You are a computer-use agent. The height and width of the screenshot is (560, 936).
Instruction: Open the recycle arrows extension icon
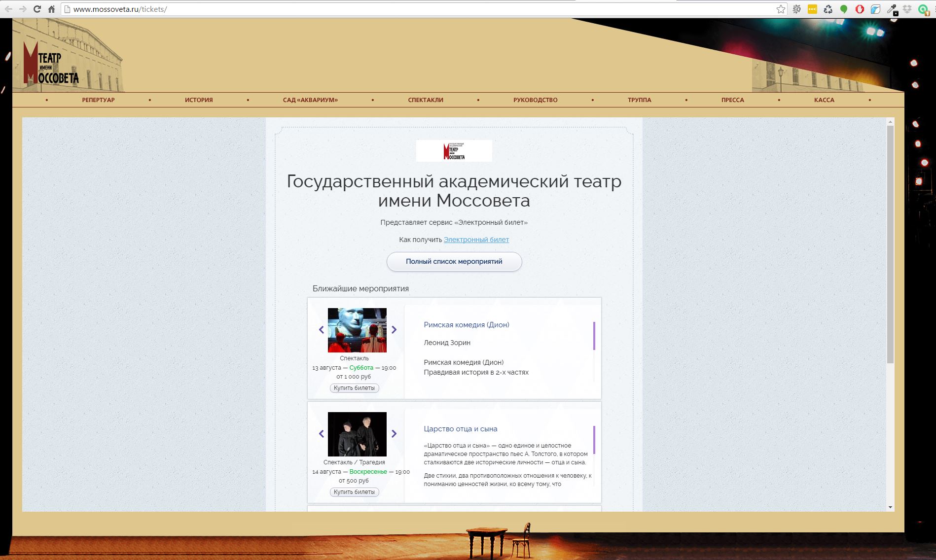828,9
